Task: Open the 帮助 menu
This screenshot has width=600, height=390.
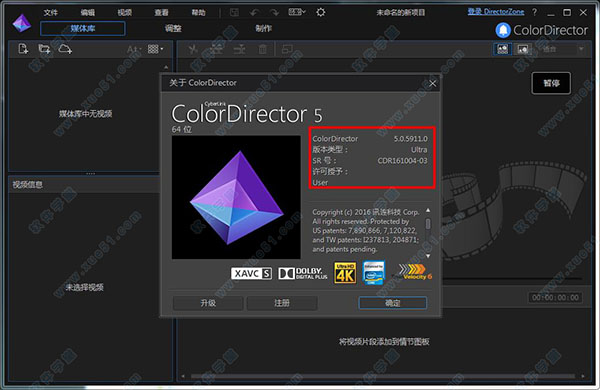Action: [198, 13]
